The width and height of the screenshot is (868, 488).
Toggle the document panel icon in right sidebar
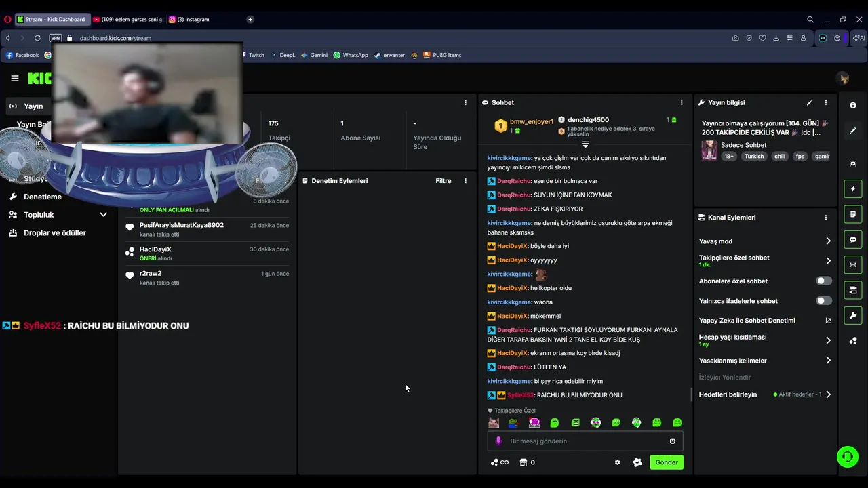853,214
